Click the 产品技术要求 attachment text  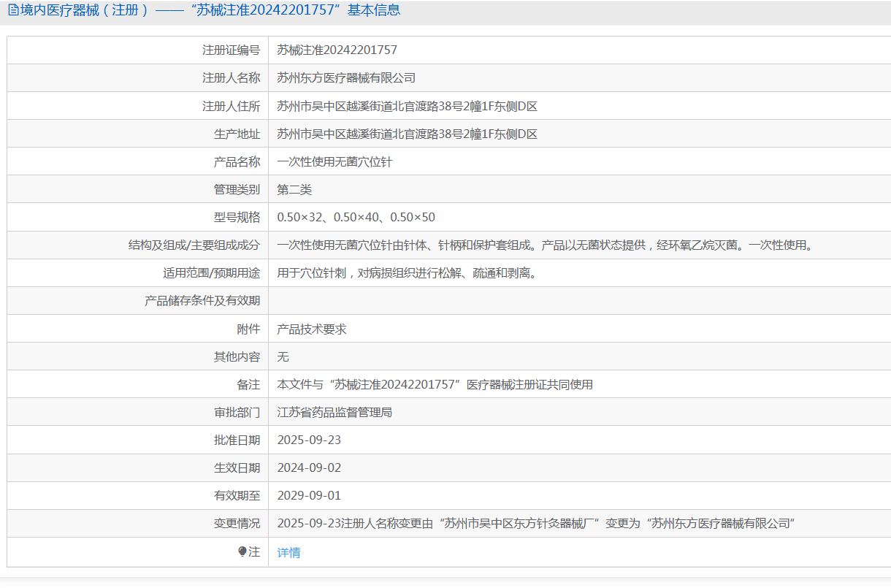pos(312,329)
